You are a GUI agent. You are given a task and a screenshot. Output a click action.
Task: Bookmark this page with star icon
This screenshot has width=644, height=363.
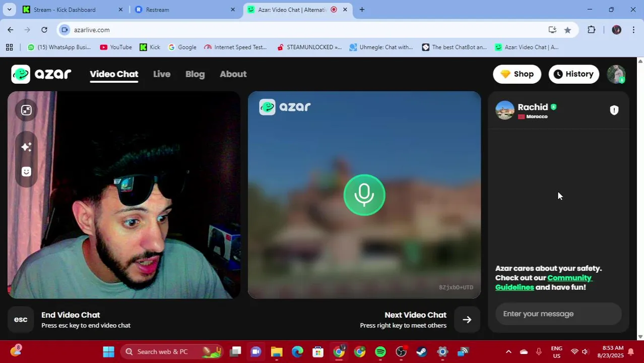point(567,30)
